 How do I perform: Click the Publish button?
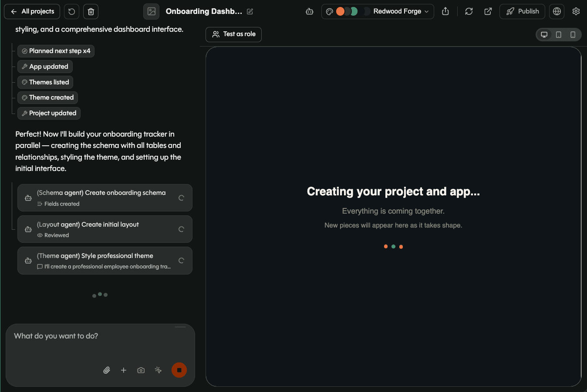522,11
